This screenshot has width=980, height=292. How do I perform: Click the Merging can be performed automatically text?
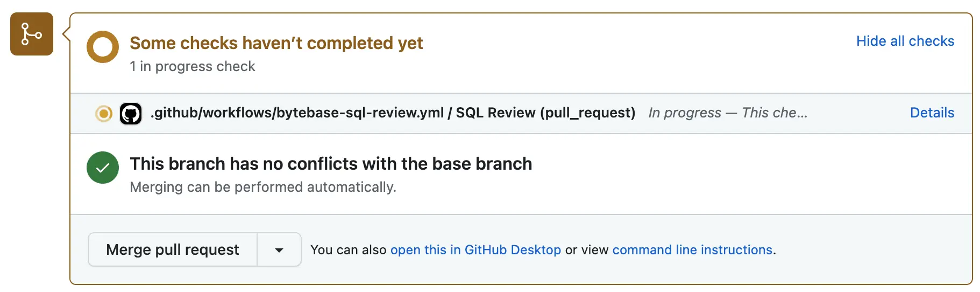coord(262,187)
